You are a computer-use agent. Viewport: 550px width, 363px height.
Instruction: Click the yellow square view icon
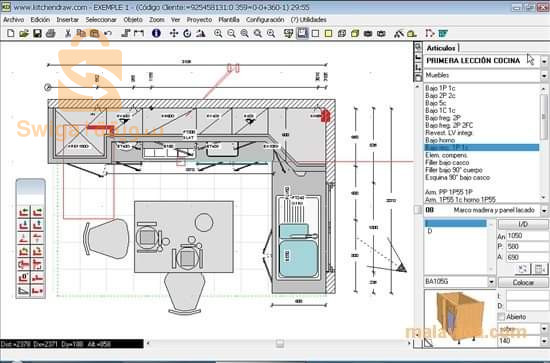[x=328, y=33]
